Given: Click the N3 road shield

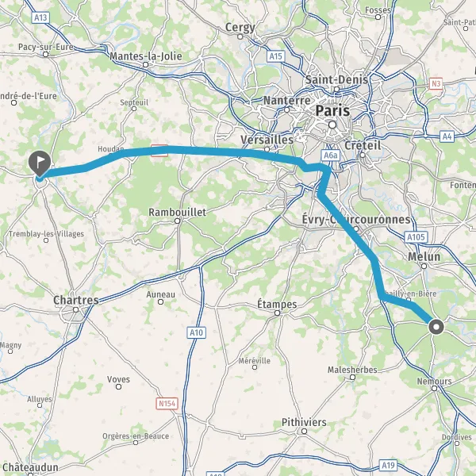Looking at the screenshot, I should coord(436,83).
